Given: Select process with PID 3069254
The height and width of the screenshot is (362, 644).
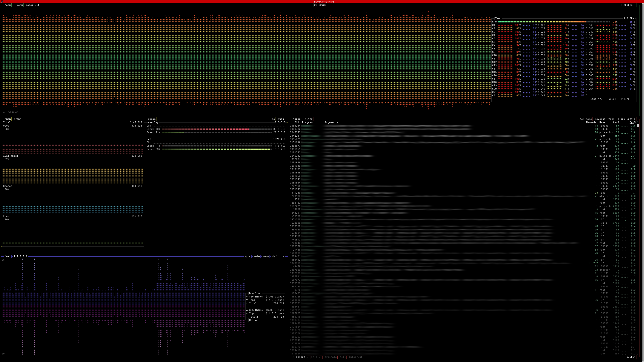Looking at the screenshot, I should point(295,126).
